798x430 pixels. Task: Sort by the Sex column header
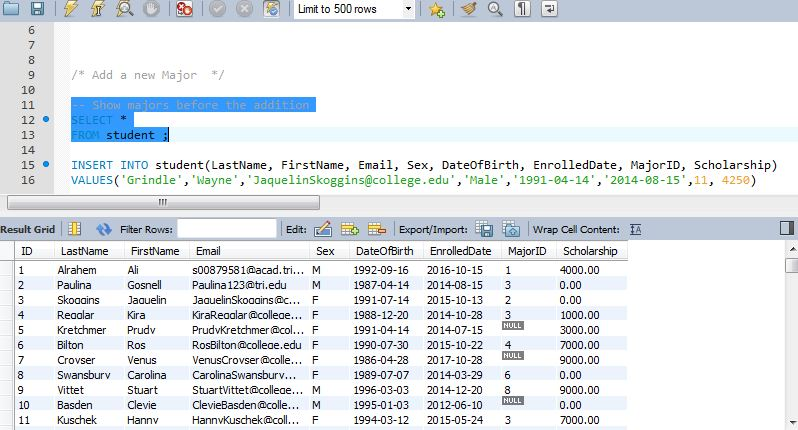329,251
